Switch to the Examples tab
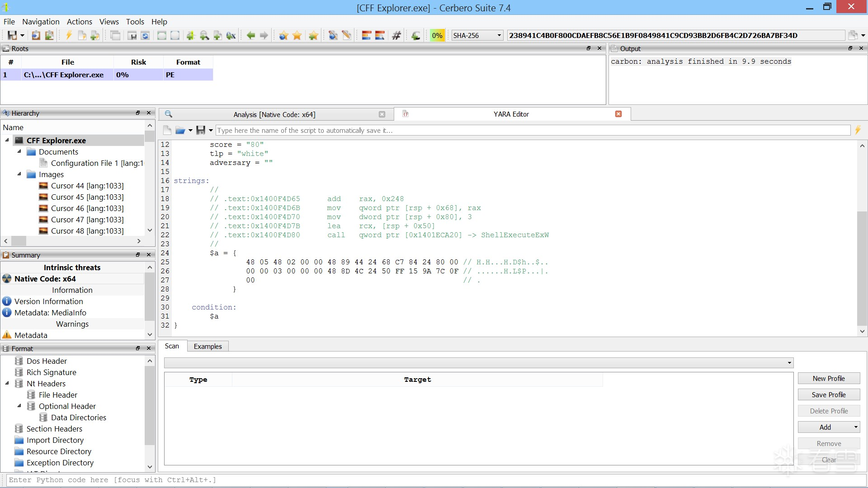Image resolution: width=868 pixels, height=488 pixels. 208,347
